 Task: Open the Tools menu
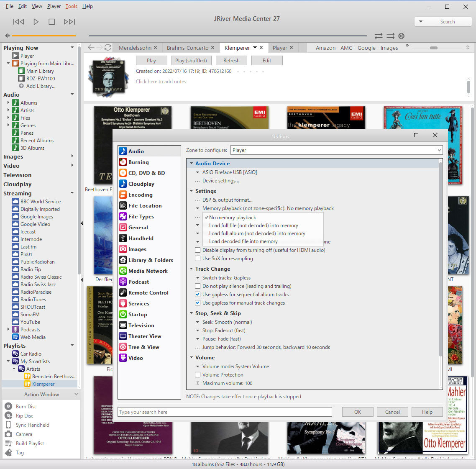coord(71,6)
